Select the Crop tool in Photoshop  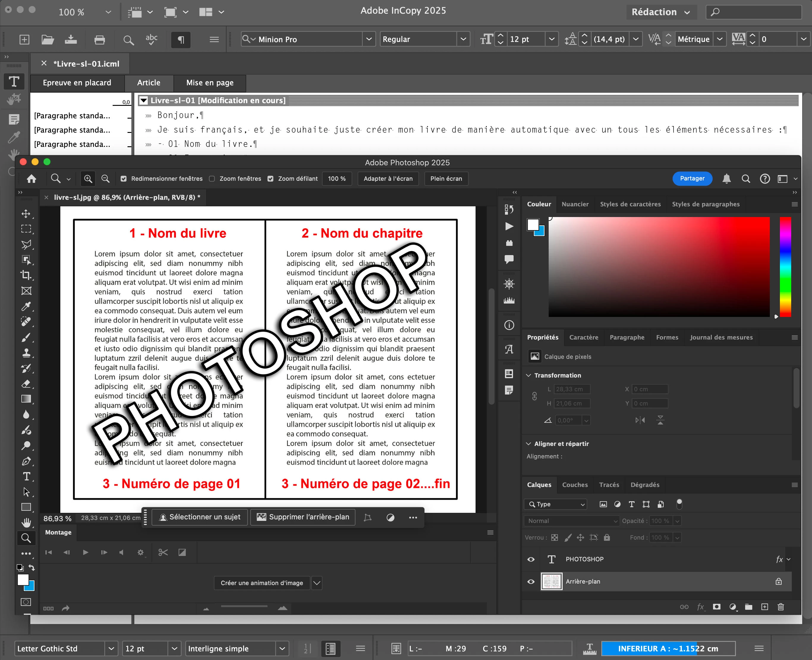point(26,275)
